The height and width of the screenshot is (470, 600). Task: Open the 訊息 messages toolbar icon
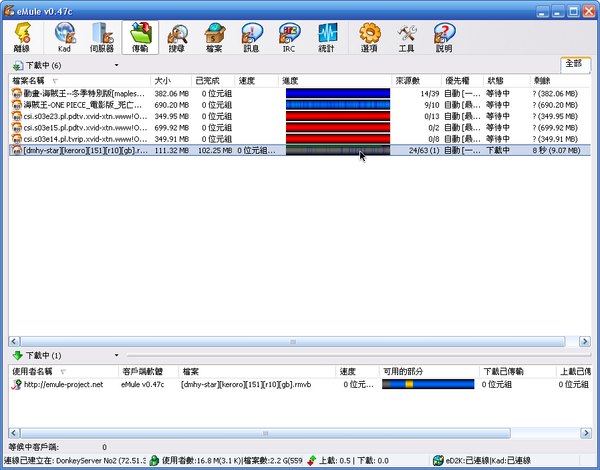click(x=252, y=38)
